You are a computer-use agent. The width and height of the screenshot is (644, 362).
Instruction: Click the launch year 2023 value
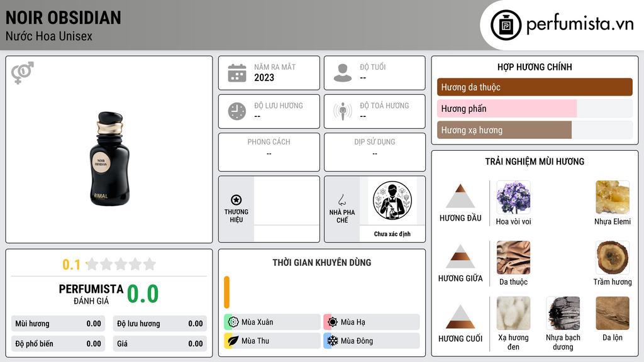[x=264, y=77]
